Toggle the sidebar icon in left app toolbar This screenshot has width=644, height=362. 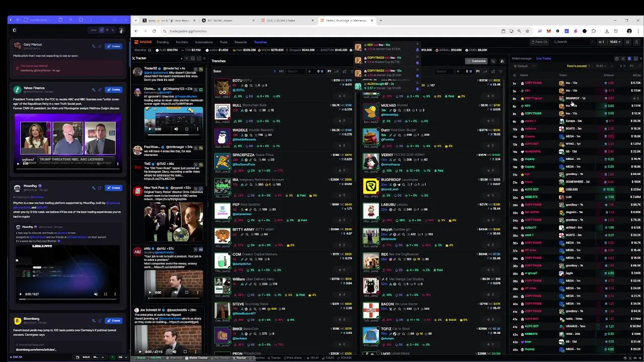pos(14,30)
